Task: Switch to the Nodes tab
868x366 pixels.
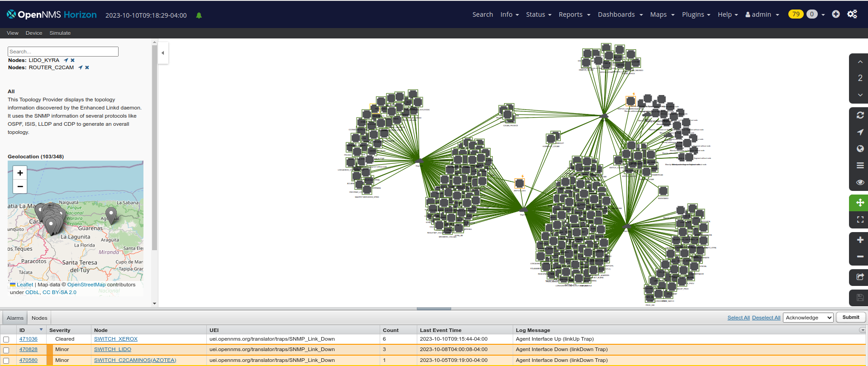Action: pos(39,318)
